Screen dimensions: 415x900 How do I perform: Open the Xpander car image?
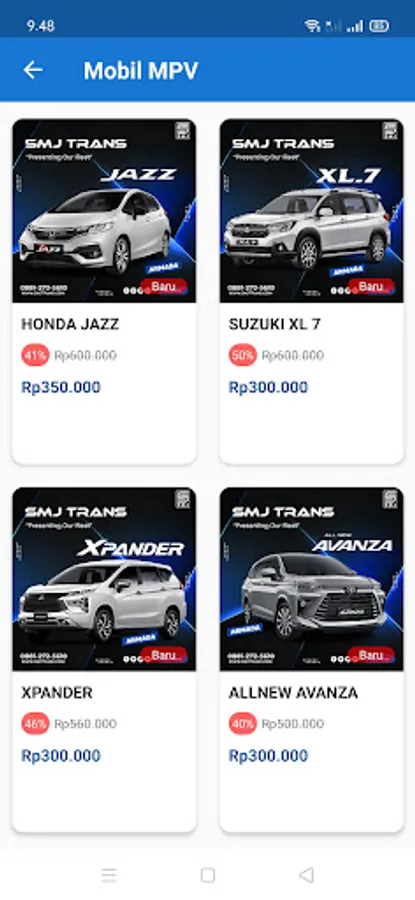[x=104, y=579]
